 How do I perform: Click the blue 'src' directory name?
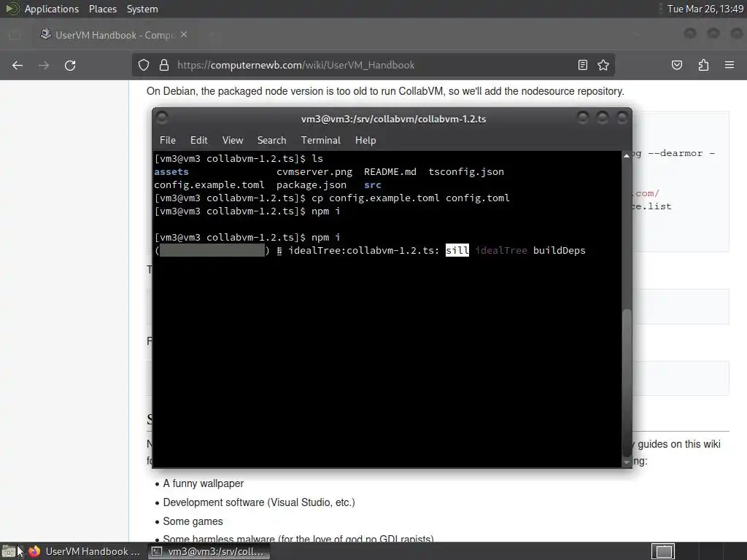[x=373, y=184]
